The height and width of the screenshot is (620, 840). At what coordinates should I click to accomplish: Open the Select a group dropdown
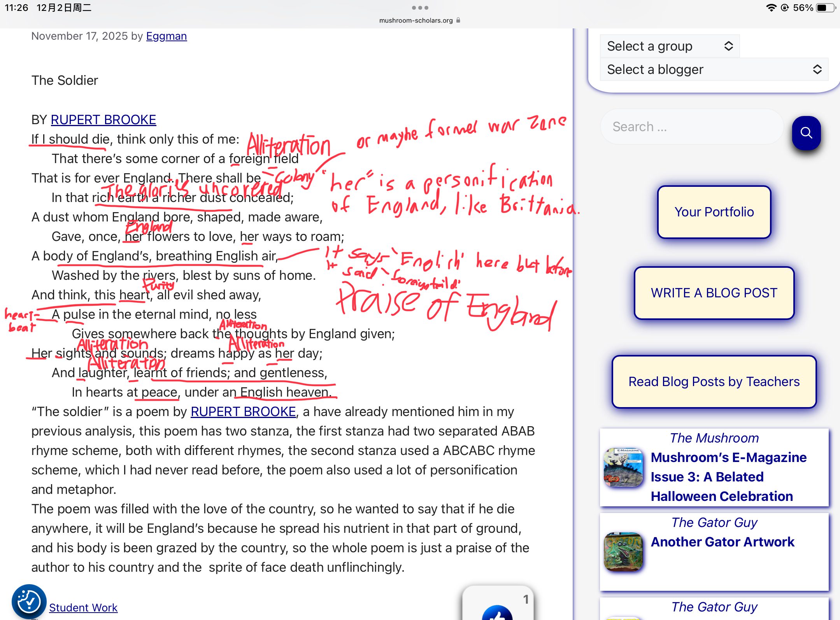[x=669, y=46]
